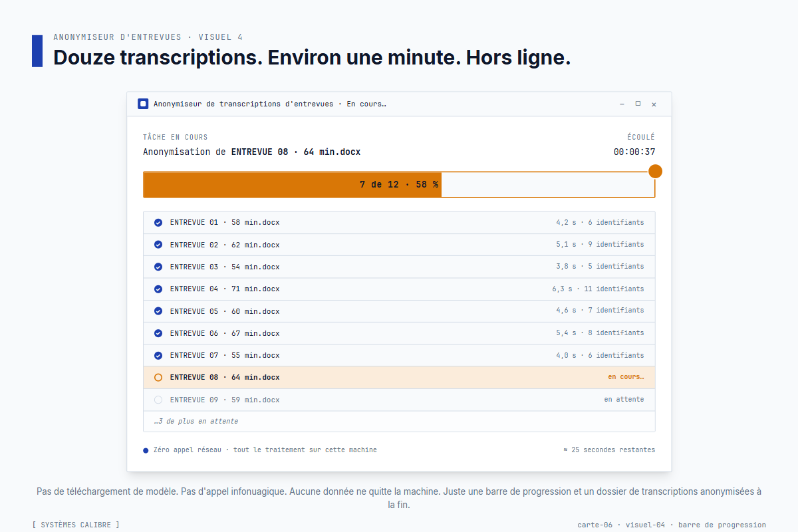The height and width of the screenshot is (532, 798).
Task: Click the completed check icon for ENTREVUE 01
Action: (158, 222)
